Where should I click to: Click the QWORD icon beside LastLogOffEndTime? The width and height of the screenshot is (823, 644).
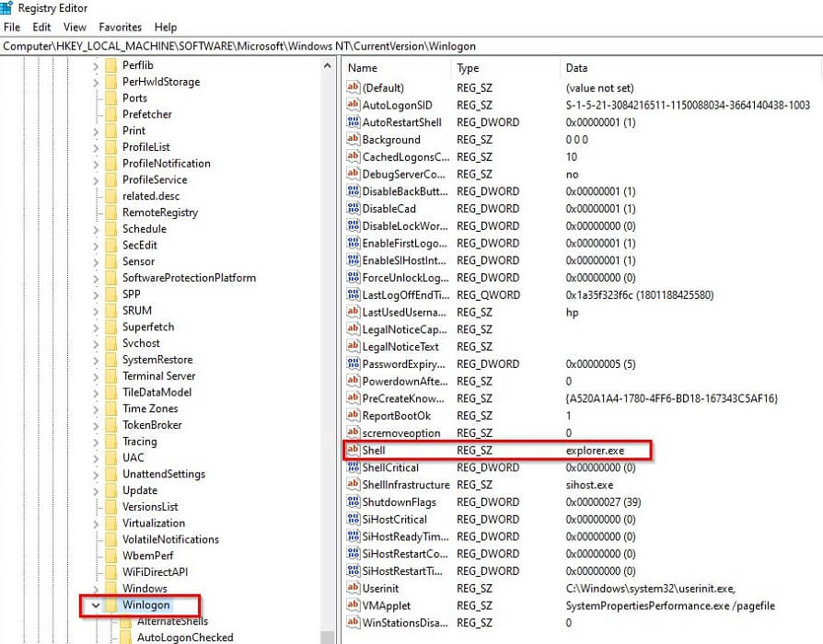[x=352, y=294]
